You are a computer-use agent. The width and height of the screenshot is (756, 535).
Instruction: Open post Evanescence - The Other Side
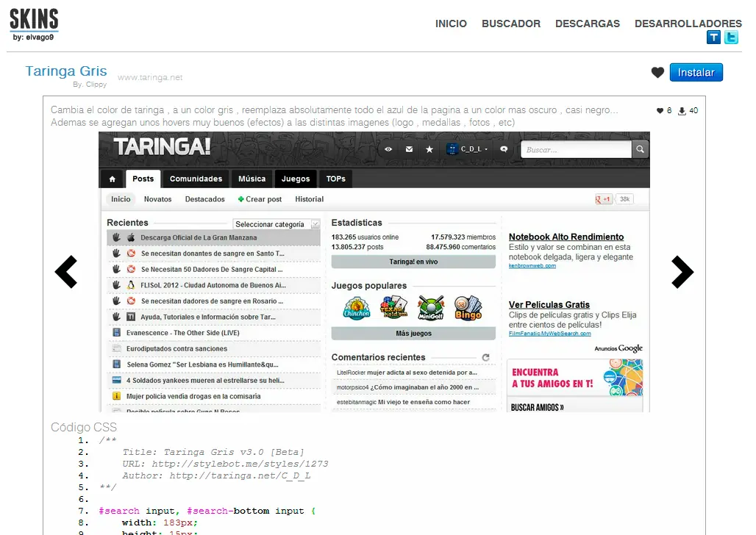182,333
